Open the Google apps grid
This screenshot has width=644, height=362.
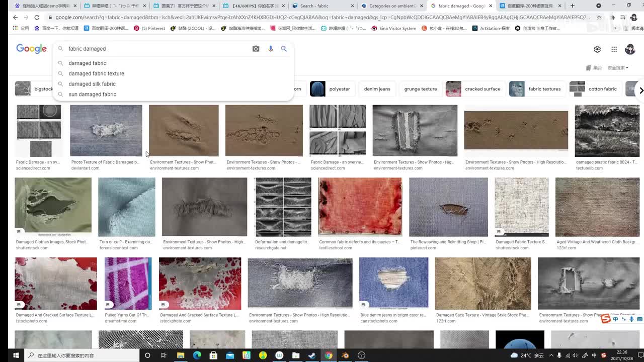coord(614,49)
